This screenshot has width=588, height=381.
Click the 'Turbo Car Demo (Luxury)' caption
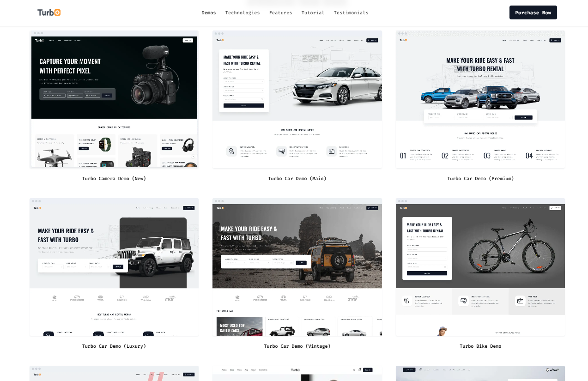[114, 346]
